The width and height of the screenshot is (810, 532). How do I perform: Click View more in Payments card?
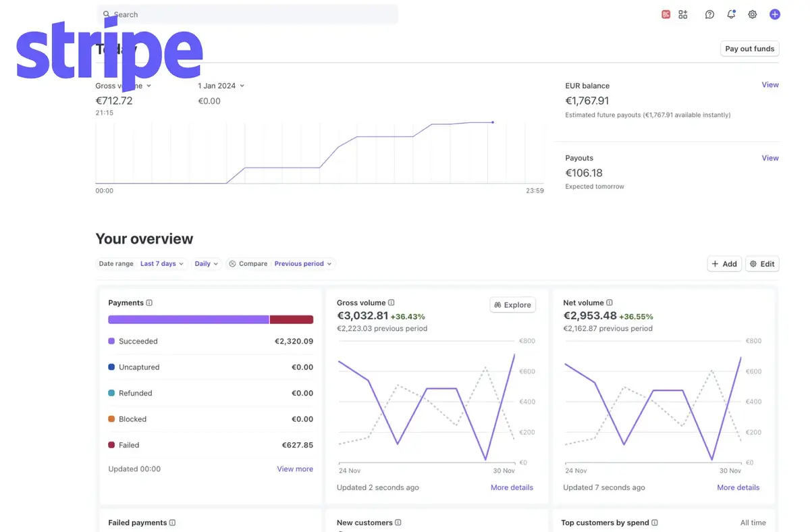tap(295, 469)
